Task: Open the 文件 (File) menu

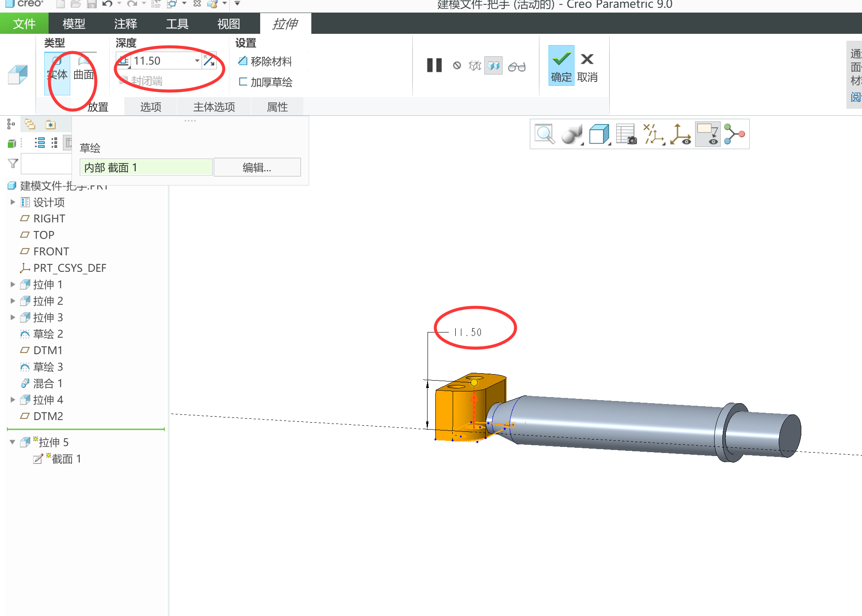Action: point(24,23)
